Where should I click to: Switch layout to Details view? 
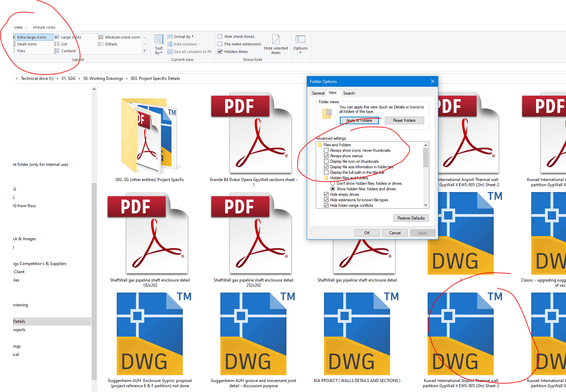[x=108, y=44]
